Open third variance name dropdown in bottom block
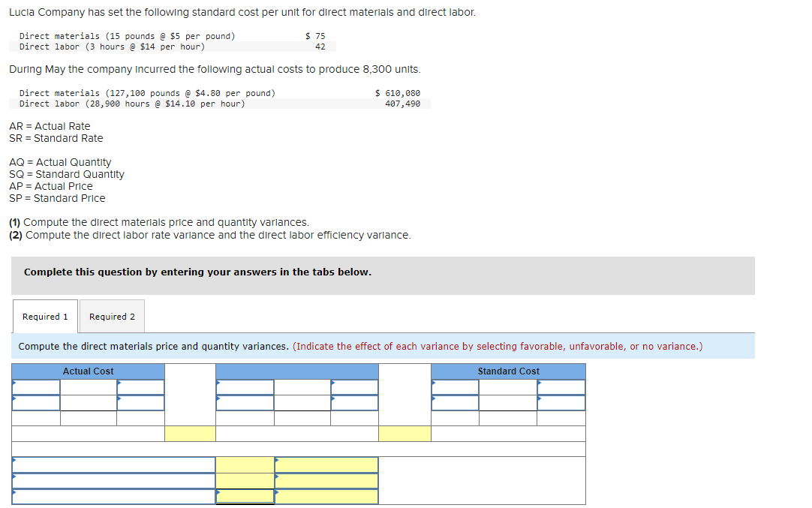Viewport: 812px width, 508px height. (x=114, y=497)
